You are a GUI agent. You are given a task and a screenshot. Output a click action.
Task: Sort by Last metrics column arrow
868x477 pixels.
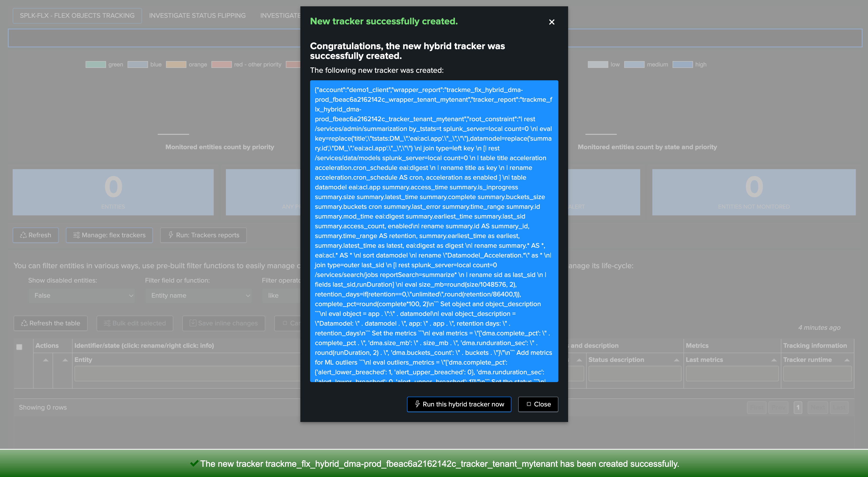tap(774, 360)
